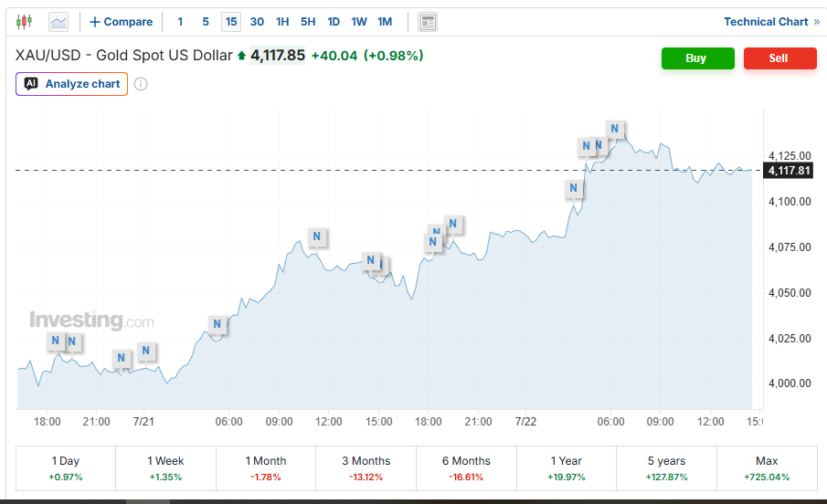
Task: Select the 1 Day range tab
Action: click(66, 468)
